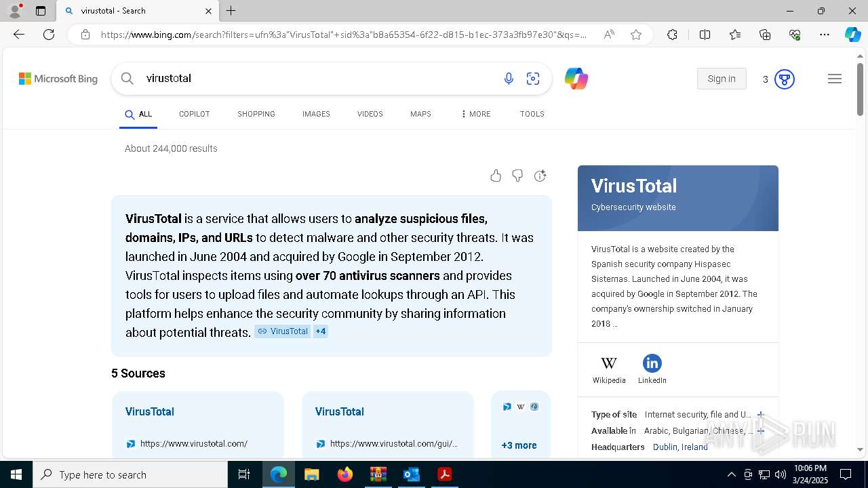The height and width of the screenshot is (488, 868).
Task: Switch to the MAPS tab
Action: click(x=420, y=114)
